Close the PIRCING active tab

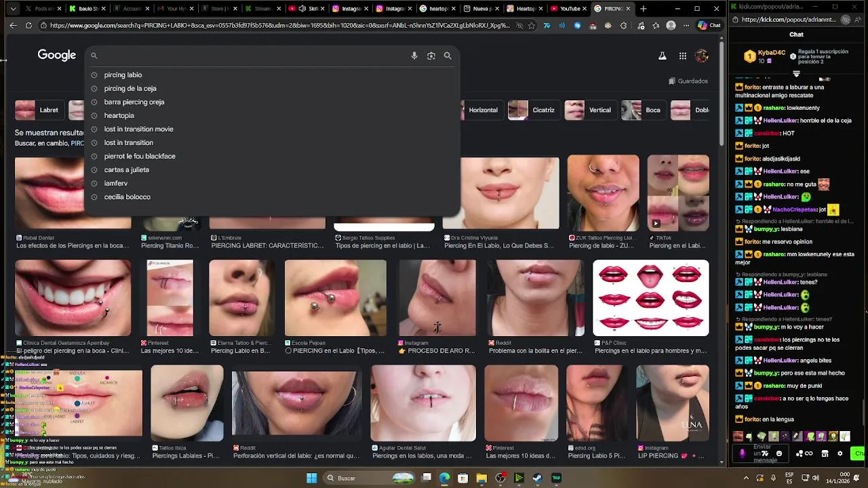pos(628,9)
